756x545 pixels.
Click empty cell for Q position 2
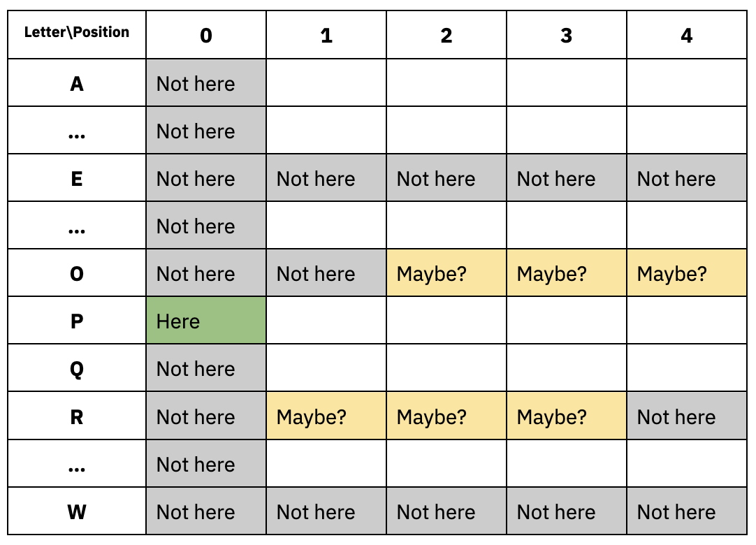pos(446,368)
